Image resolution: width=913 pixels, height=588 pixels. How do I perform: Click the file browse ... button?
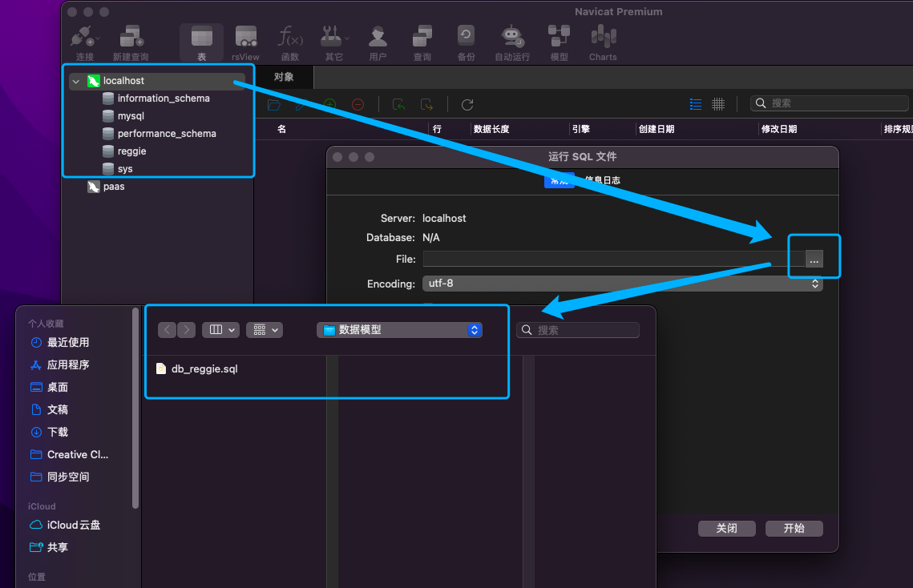tap(814, 259)
